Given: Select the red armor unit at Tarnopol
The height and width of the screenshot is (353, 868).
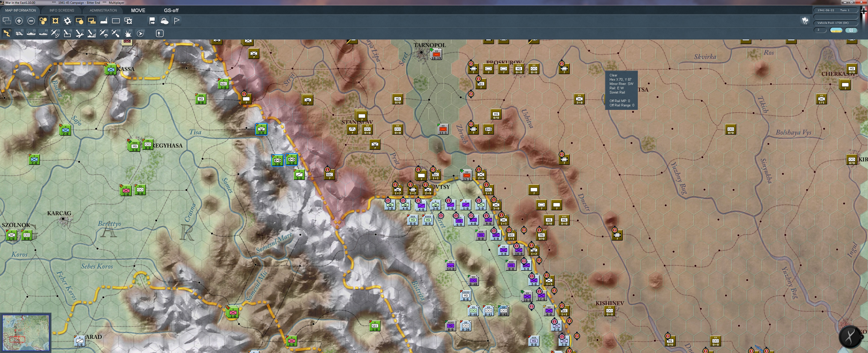Looking at the screenshot, I should (x=436, y=54).
